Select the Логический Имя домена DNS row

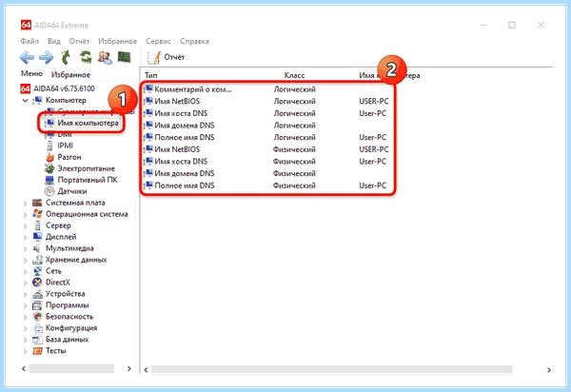pos(267,126)
